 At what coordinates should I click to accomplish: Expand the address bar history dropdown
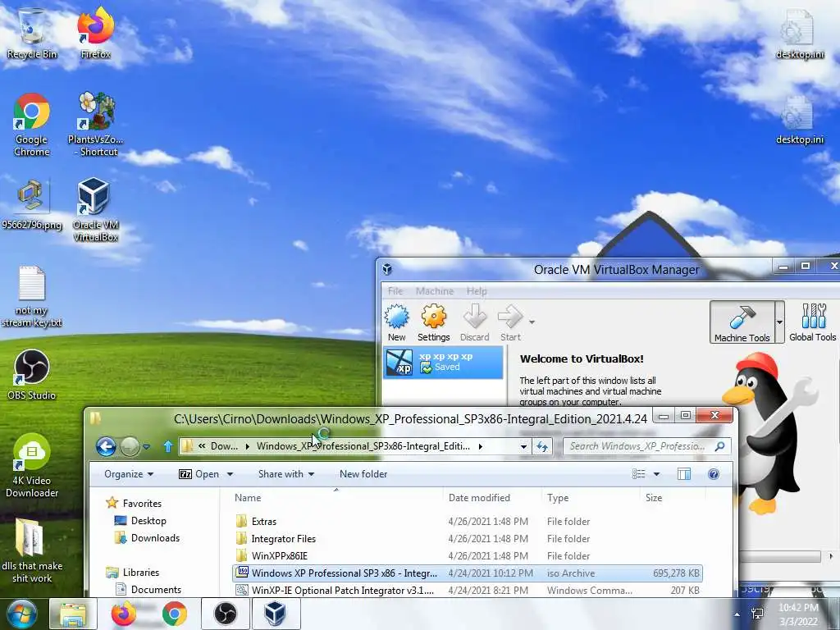tap(523, 446)
